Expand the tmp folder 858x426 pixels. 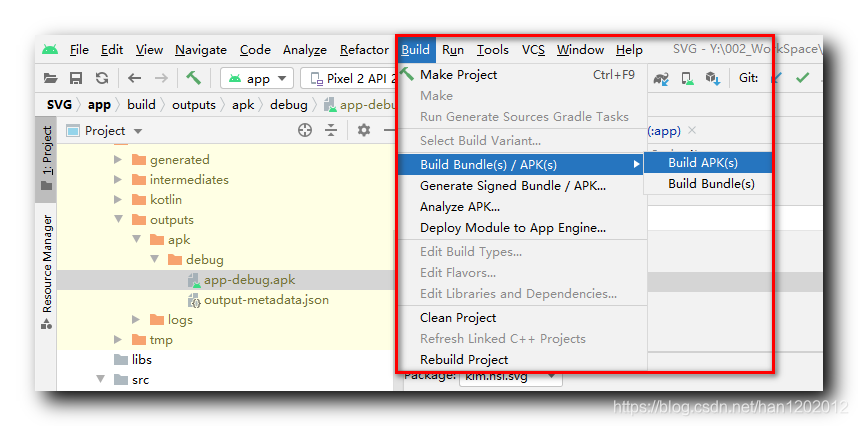[x=118, y=340]
